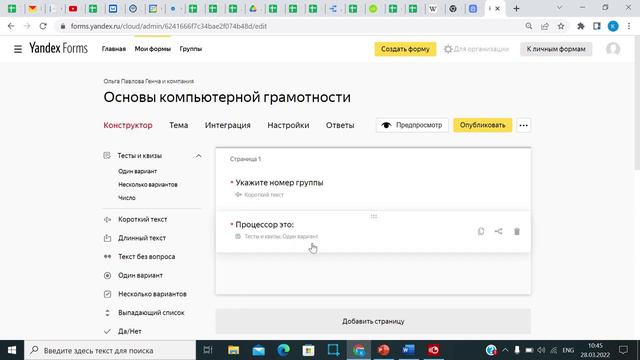640x360 pixels.
Task: Delete the Процессор это question
Action: click(517, 231)
